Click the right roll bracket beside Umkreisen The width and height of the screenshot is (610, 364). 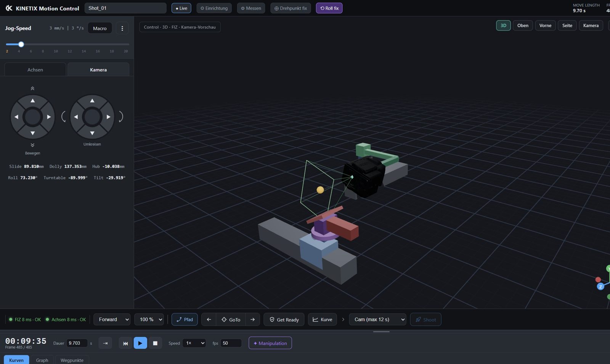coord(120,117)
